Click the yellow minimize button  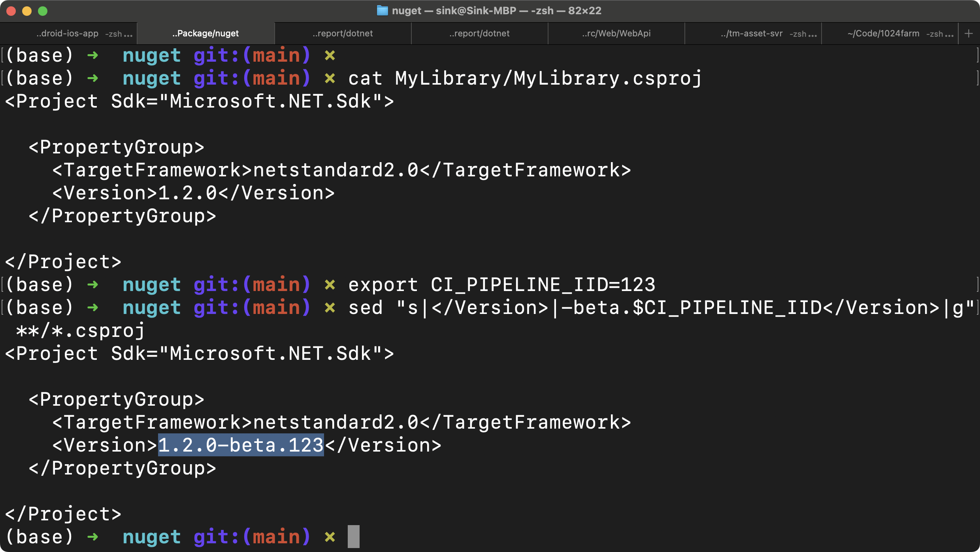(x=27, y=11)
